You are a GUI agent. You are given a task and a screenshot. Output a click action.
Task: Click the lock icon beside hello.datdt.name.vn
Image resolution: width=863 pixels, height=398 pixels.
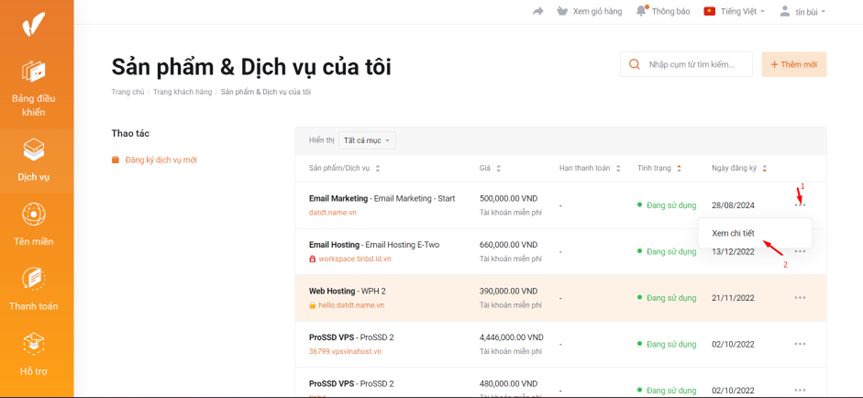tap(313, 305)
